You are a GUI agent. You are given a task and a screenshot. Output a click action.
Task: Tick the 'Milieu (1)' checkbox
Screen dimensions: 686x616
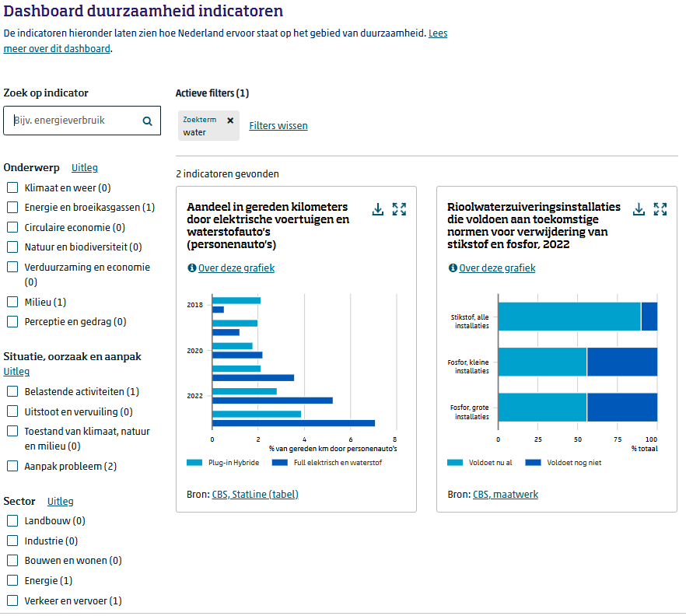[12, 302]
